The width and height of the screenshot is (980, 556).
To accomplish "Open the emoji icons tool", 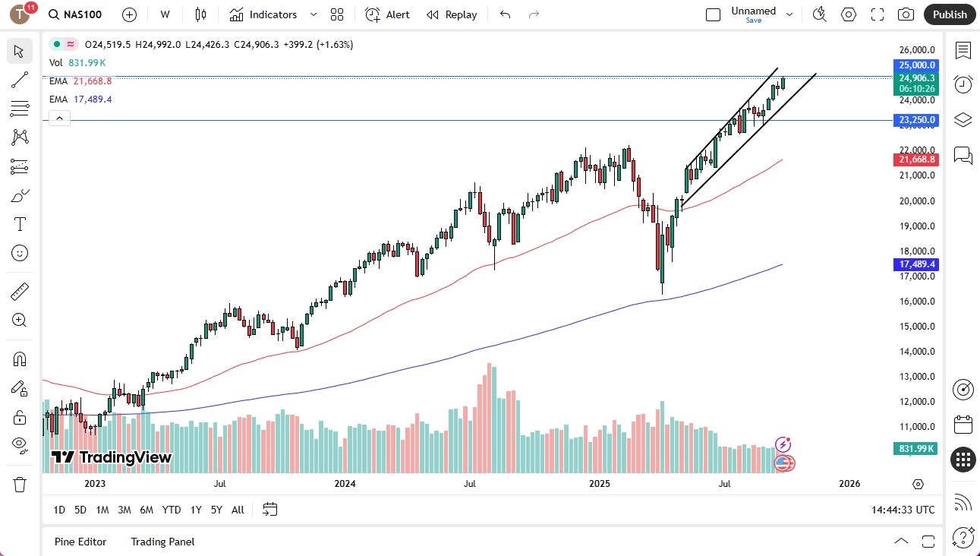I will [x=20, y=252].
